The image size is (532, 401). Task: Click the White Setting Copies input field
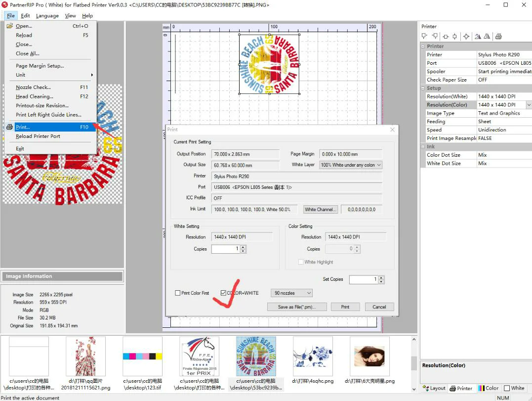click(x=226, y=249)
